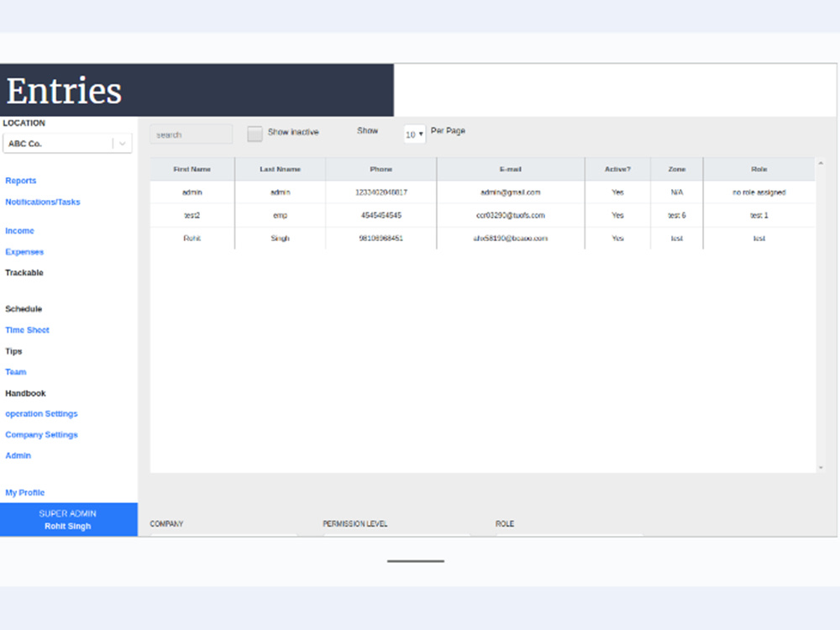
Task: Expand the LOCATION dropdown showing ABC Co.
Action: [x=67, y=143]
